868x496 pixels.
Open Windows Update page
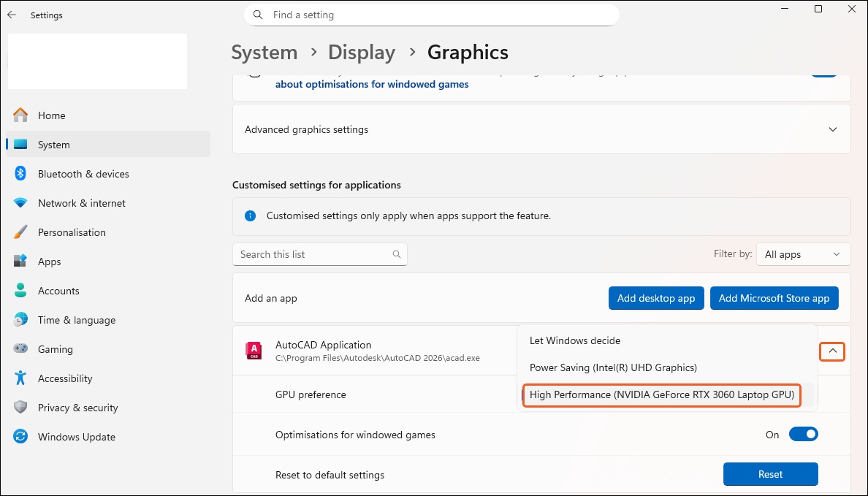click(x=108, y=437)
